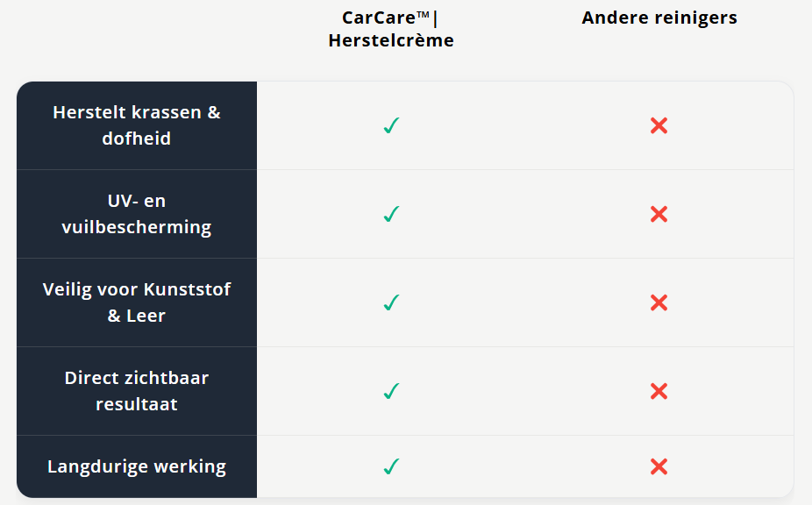Click the red cross for Direct zichtbaar resultaat
Screen dimensions: 812x505
point(659,391)
